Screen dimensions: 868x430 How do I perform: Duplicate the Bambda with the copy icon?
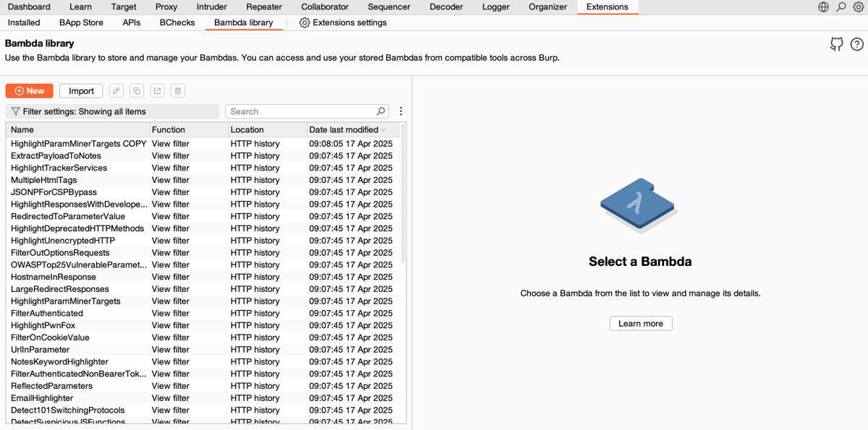[x=137, y=91]
